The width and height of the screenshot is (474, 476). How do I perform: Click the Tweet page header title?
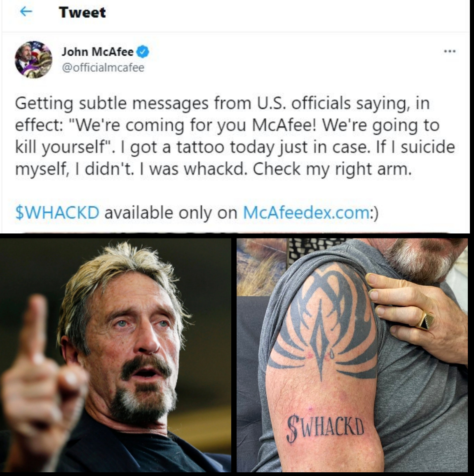point(82,12)
